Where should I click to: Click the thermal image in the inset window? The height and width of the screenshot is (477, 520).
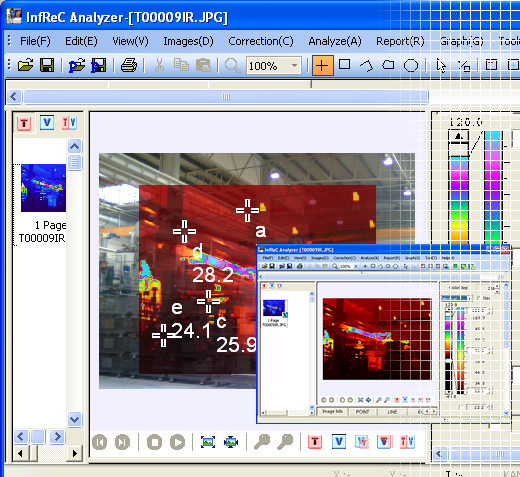click(x=377, y=339)
